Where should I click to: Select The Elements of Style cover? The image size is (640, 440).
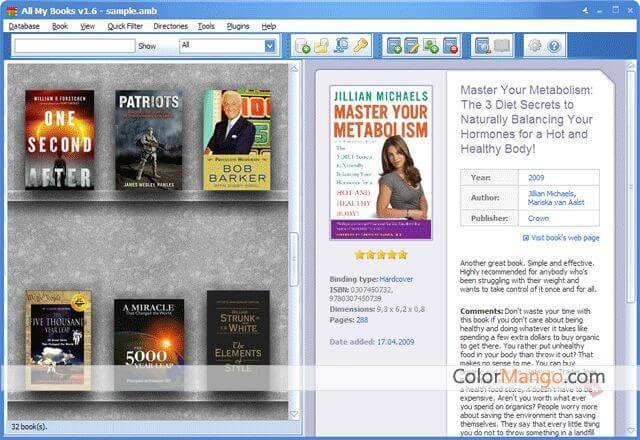click(238, 340)
